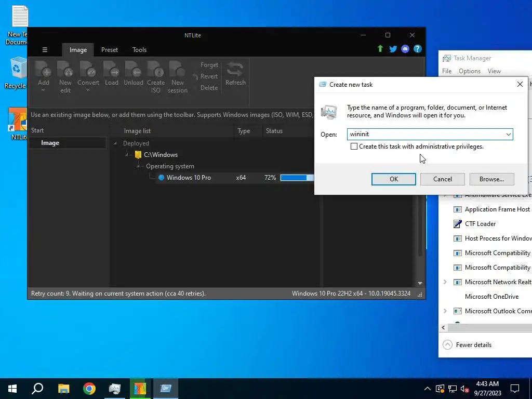
Task: Click the Windows Start button
Action: (x=12, y=389)
